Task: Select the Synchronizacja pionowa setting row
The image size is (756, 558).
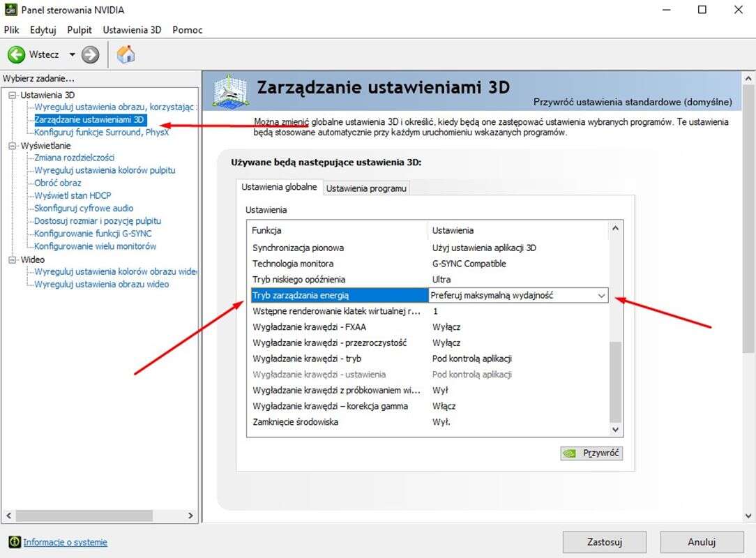Action: point(298,248)
